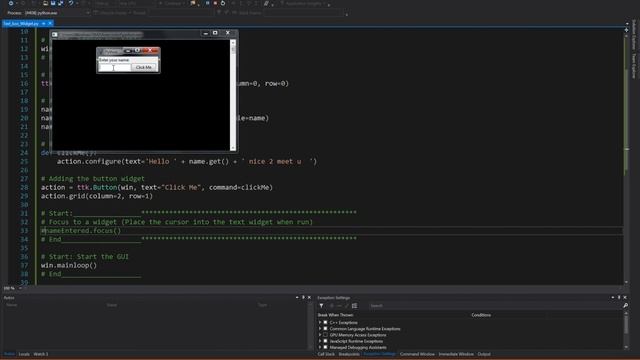Open the editor zoom percentage dropdown
Image resolution: width=640 pixels, height=360 pixels.
pos(20,288)
